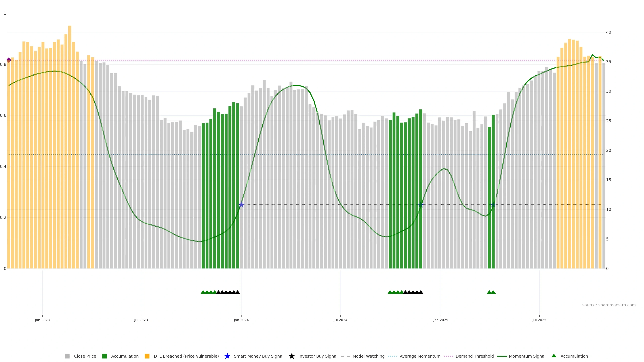Toggle the Average Momentum dotted legend entry

point(392,356)
